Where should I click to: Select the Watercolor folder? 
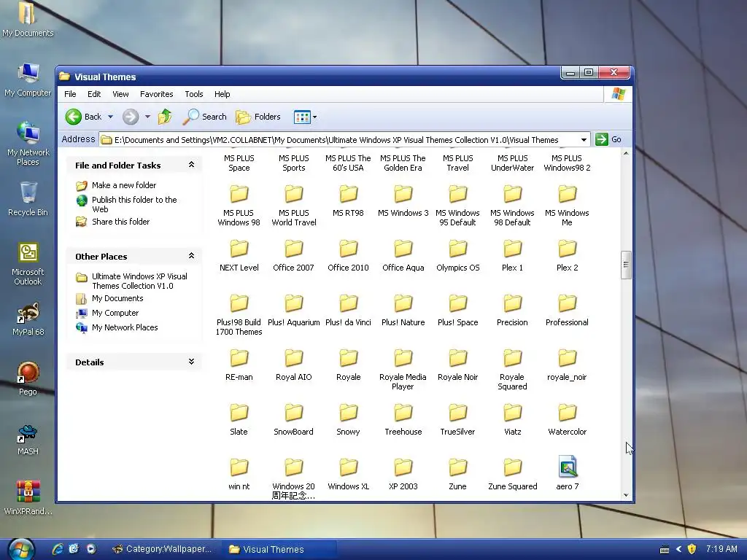coord(567,419)
